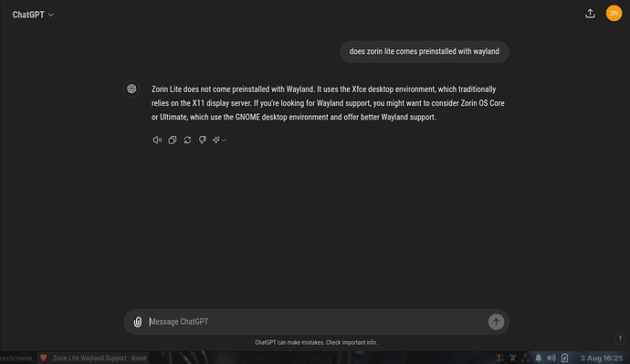
Task: Switch to Zorin Lite Wayland Support Brave window
Action: click(94, 358)
